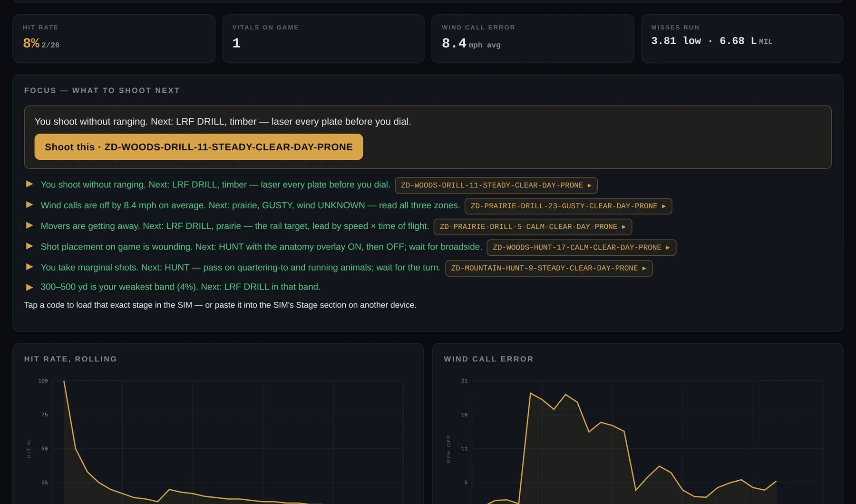This screenshot has width=856, height=504.
Task: Click the "You take marginal shots" recommendation
Action: tap(241, 267)
